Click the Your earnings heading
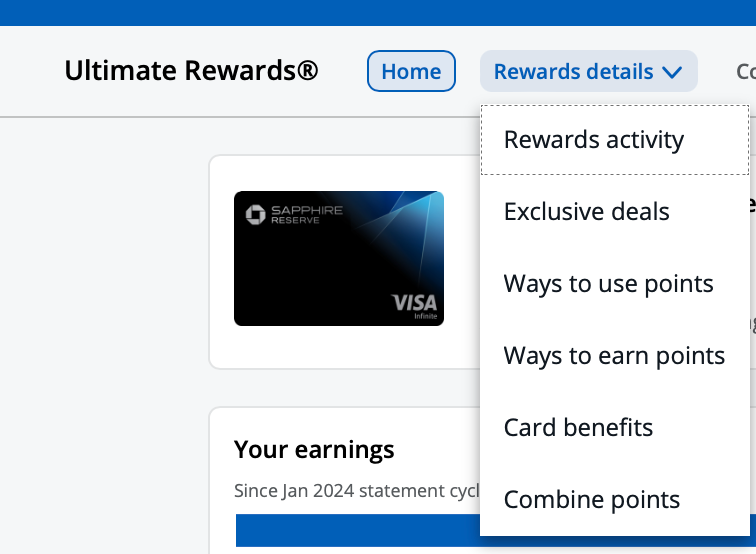This screenshot has width=756, height=554. coord(314,450)
